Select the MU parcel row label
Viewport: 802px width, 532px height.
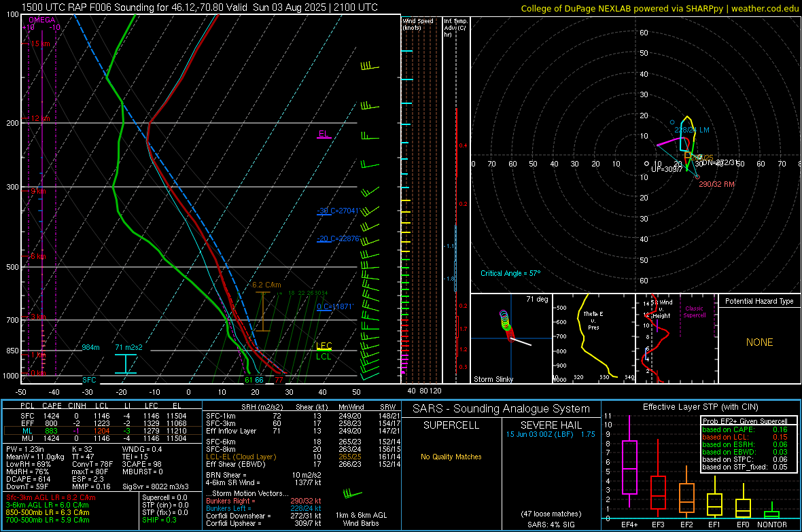click(x=27, y=438)
